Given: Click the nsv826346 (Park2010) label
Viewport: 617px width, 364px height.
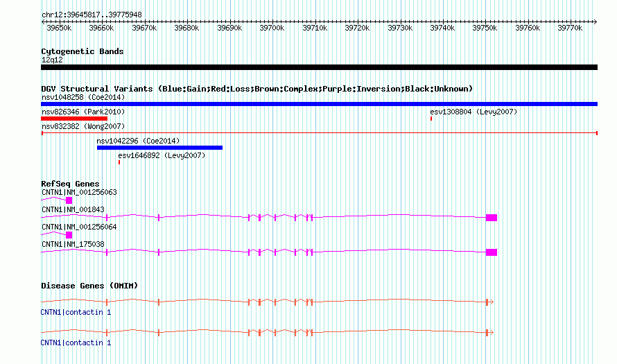Looking at the screenshot, I should pyautogui.click(x=83, y=112).
